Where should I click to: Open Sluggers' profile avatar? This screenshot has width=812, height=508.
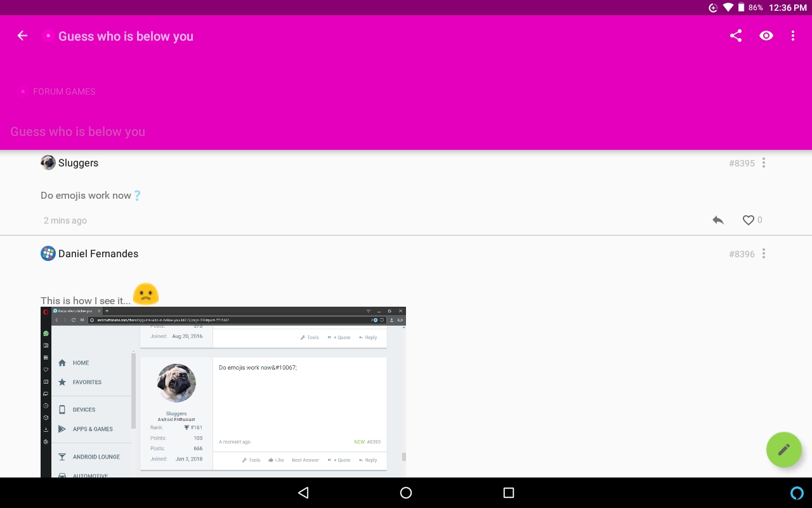point(48,163)
